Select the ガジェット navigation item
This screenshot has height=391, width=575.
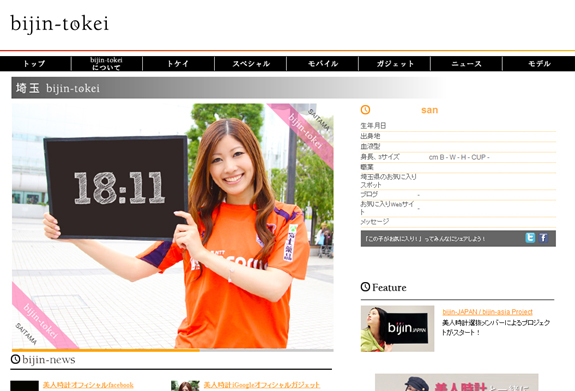pyautogui.click(x=395, y=63)
